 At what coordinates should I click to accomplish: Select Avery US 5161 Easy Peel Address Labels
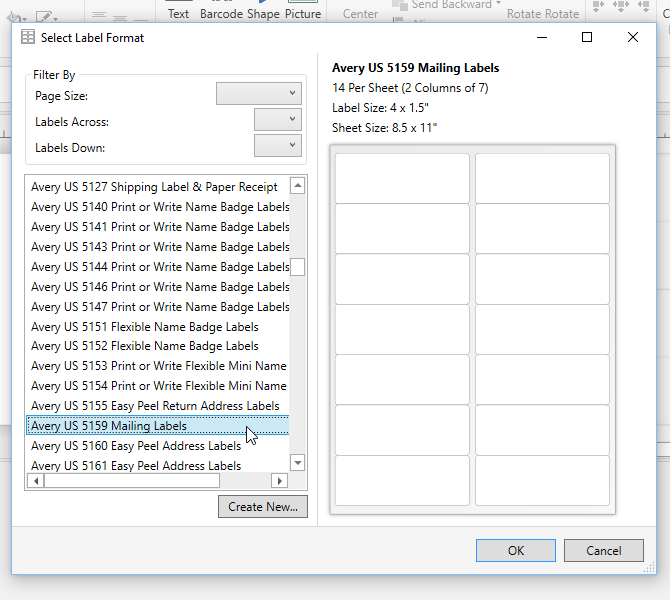pos(158,465)
